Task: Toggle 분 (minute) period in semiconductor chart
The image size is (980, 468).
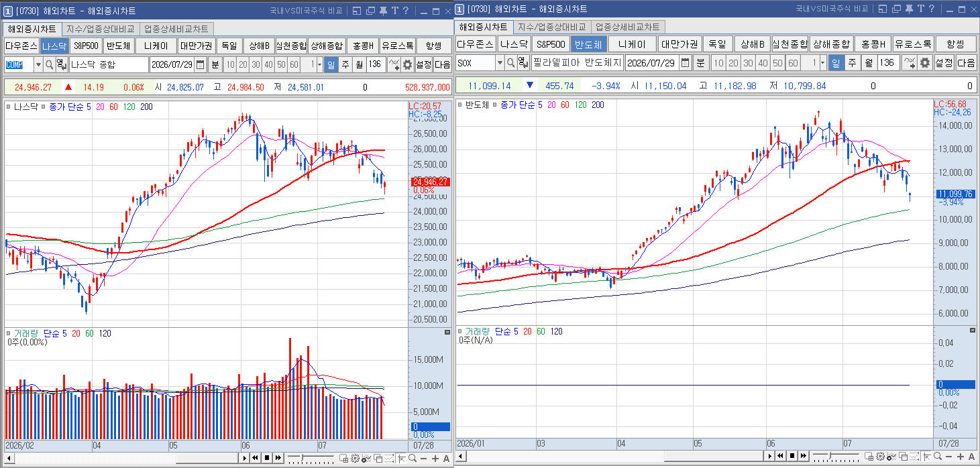Action: coord(700,63)
